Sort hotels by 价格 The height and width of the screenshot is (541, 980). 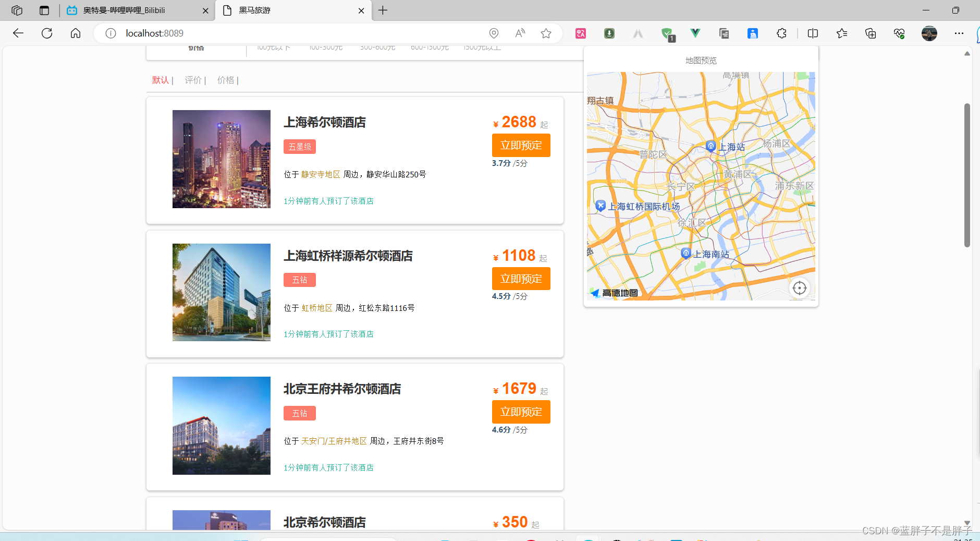[x=226, y=80]
